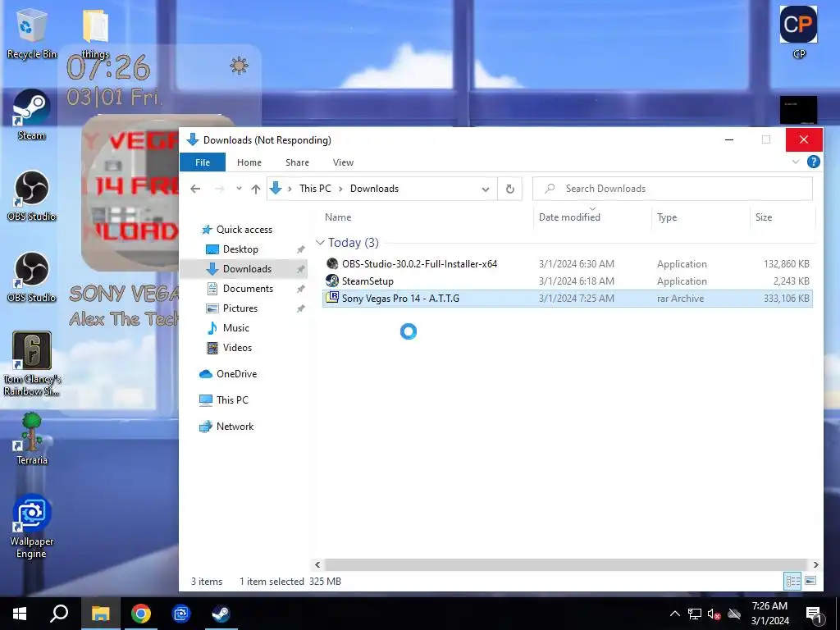Open Downloads in navigation pane

click(x=247, y=269)
